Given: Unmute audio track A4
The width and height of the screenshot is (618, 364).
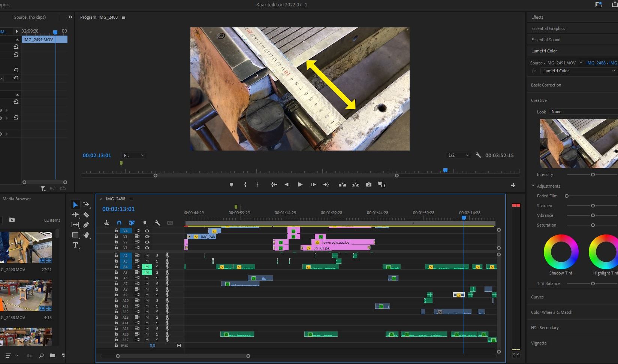Looking at the screenshot, I should coord(147,267).
